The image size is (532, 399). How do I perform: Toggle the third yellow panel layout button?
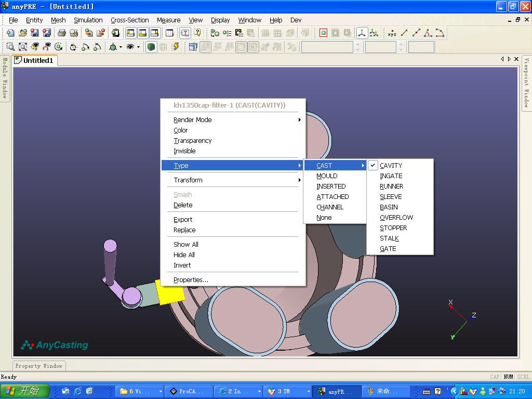tap(154, 33)
